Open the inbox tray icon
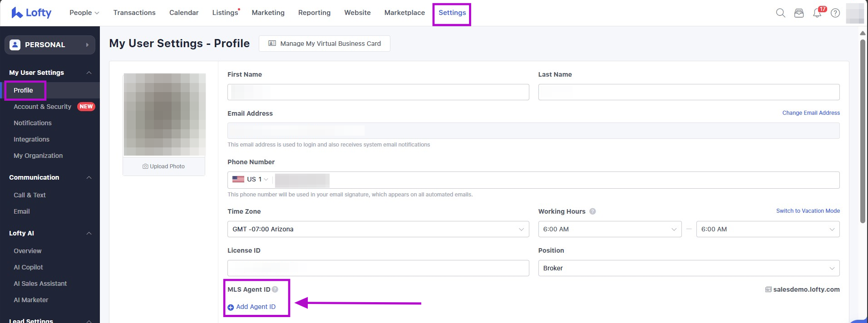The image size is (868, 323). click(x=799, y=13)
